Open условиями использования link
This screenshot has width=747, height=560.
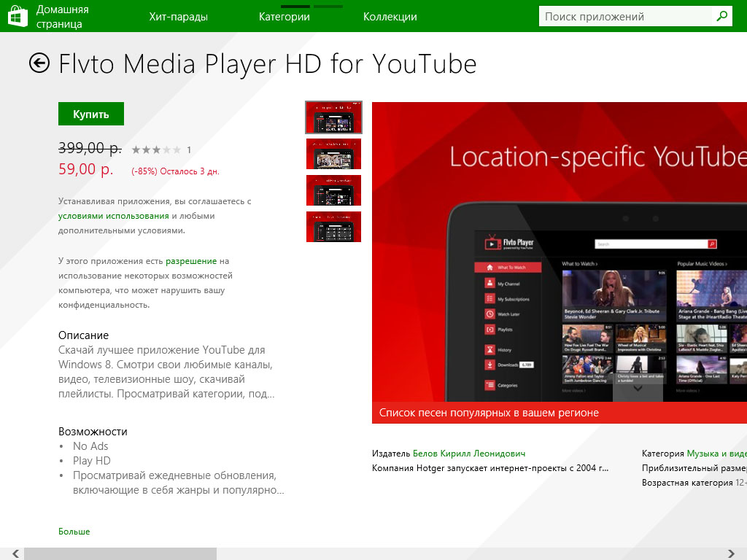coord(113,216)
